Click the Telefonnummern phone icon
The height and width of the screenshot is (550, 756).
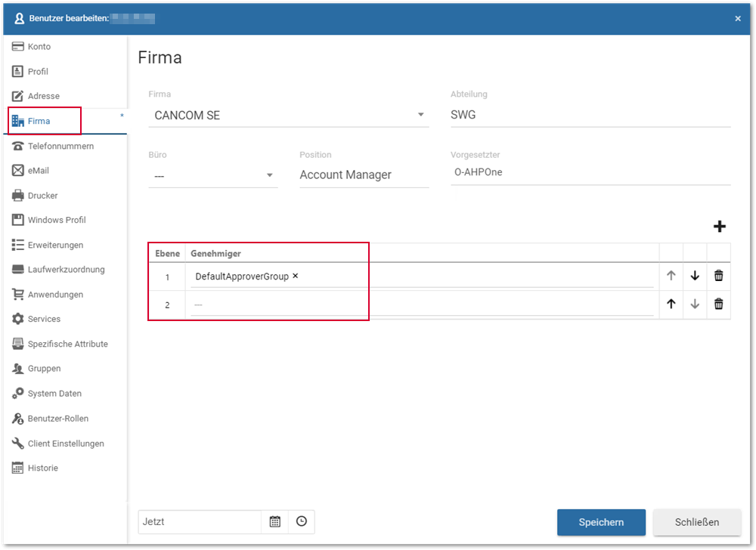(x=18, y=146)
